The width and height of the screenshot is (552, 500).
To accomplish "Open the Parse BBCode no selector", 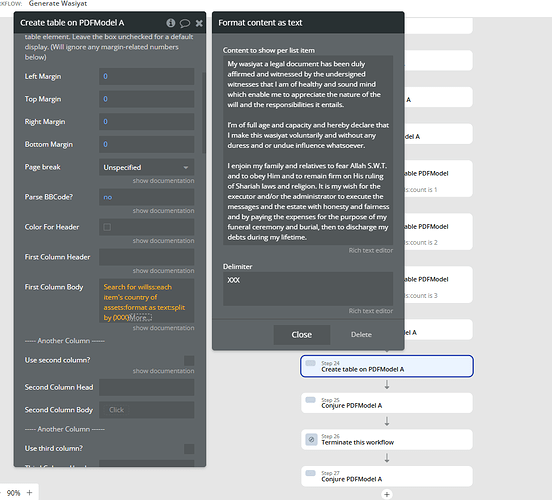I will (146, 197).
